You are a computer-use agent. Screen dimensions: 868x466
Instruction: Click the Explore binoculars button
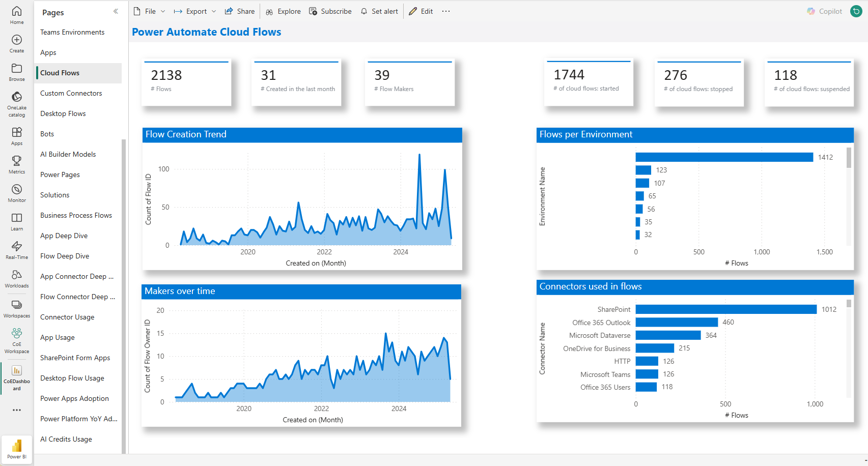pos(283,11)
